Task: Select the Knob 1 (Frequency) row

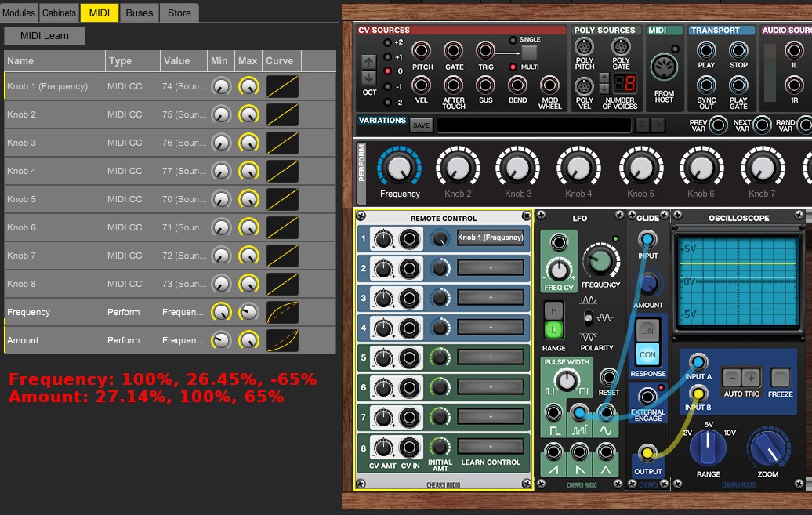Action: 170,86
